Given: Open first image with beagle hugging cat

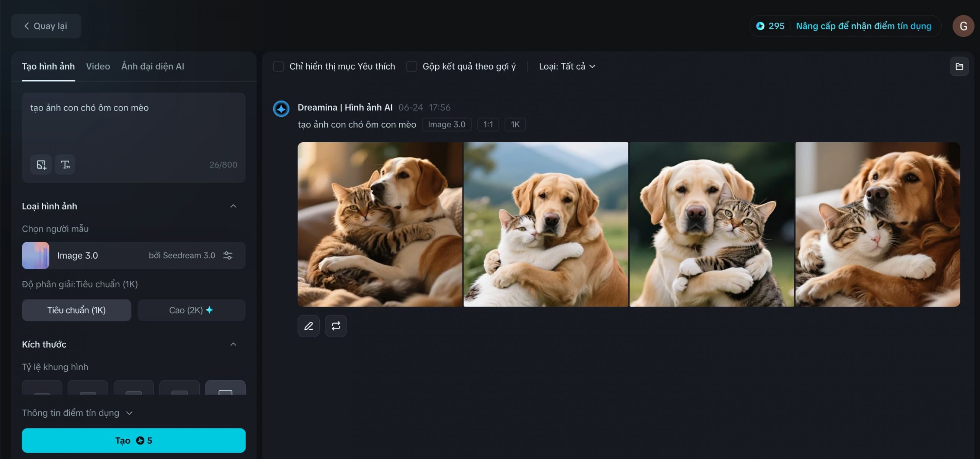Looking at the screenshot, I should click(x=380, y=225).
